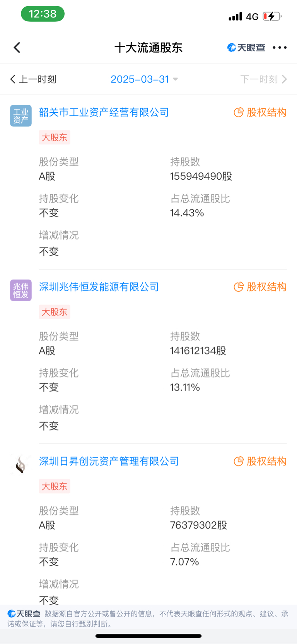Open the three-dot more options menu

[280, 48]
